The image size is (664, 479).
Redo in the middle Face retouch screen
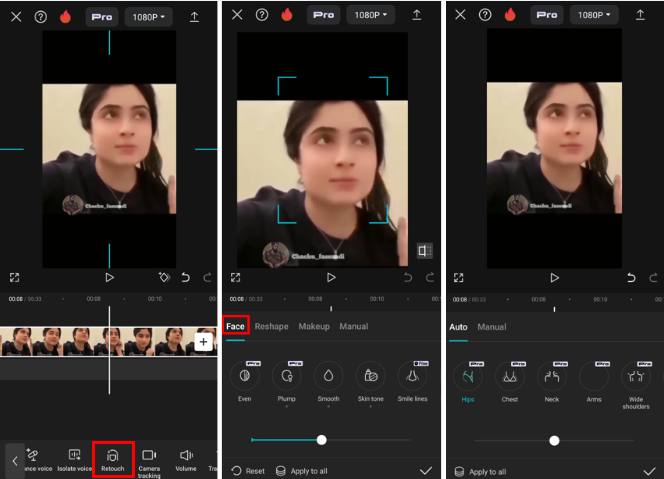coord(429,277)
